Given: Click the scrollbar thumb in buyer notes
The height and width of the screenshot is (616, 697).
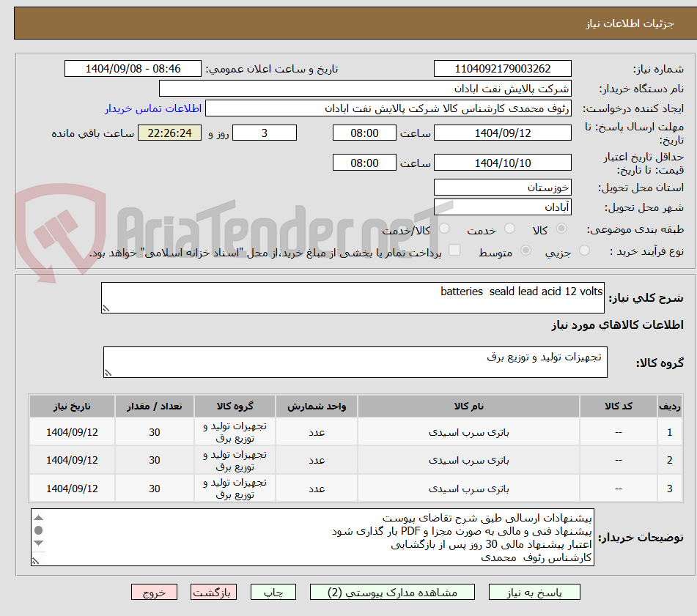Looking at the screenshot, I should (x=39, y=530).
